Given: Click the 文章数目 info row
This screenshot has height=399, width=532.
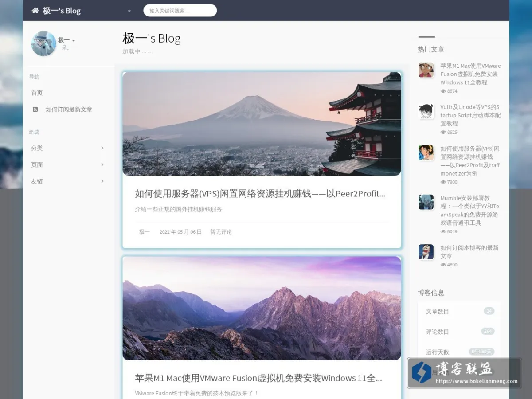Looking at the screenshot, I should (x=459, y=311).
